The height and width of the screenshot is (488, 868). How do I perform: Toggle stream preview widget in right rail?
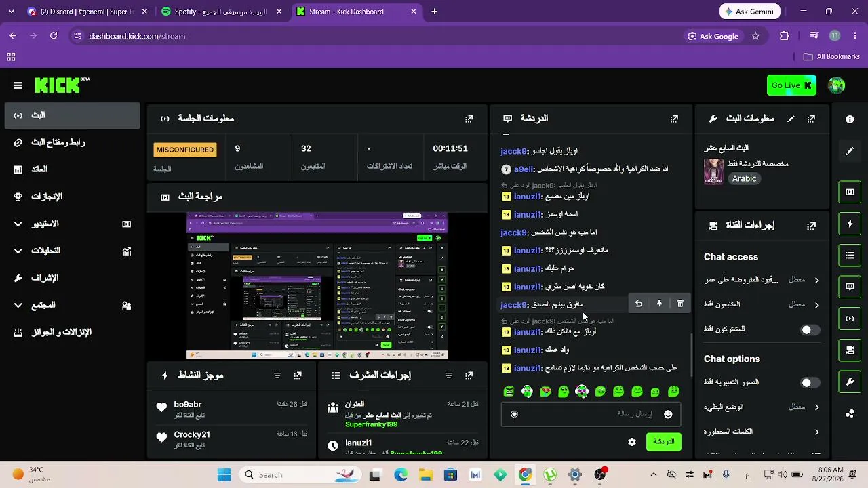(850, 192)
